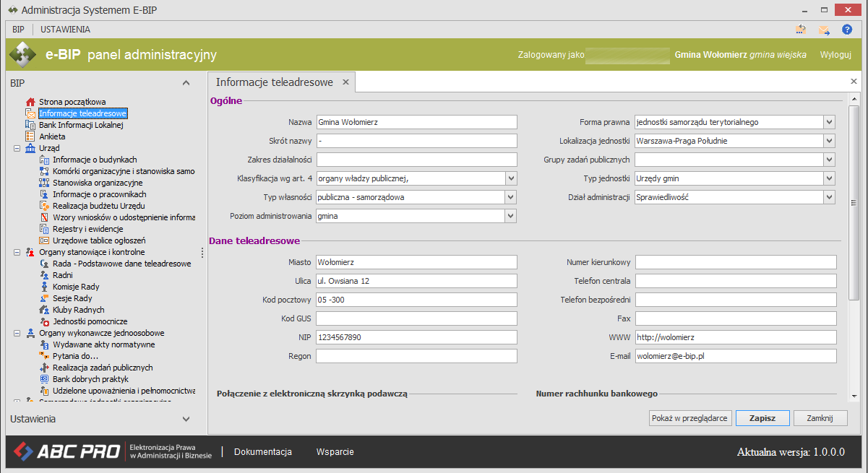868x473 pixels.
Task: Open the Typ jednostki dropdown
Action: (x=829, y=178)
